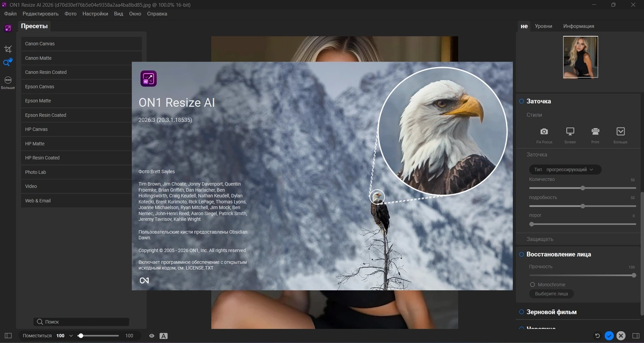This screenshot has height=343, width=644.
Task: Open the Вид menu
Action: click(x=119, y=13)
